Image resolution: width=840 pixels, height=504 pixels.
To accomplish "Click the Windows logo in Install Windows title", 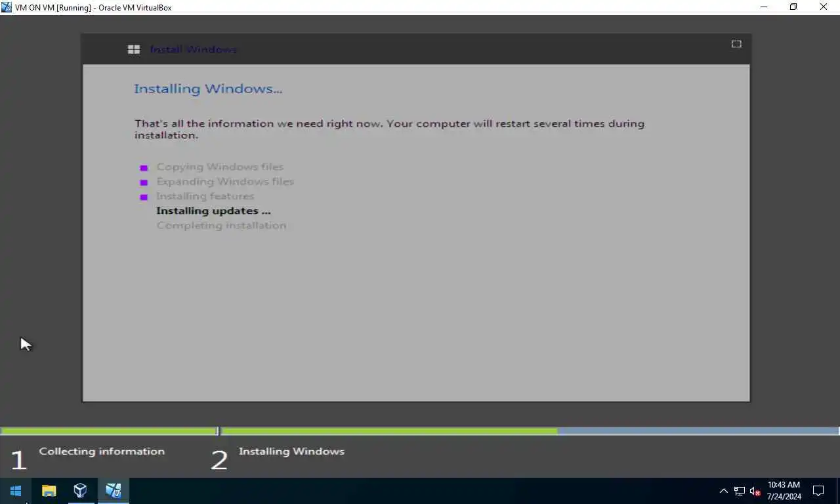I will coord(134,49).
